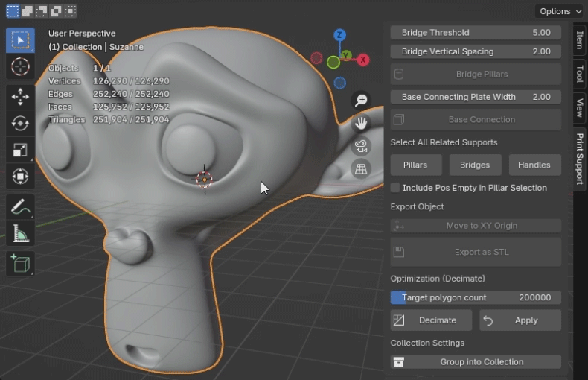
Task: Switch to the Tool sidebar tab
Action: pyautogui.click(x=579, y=74)
